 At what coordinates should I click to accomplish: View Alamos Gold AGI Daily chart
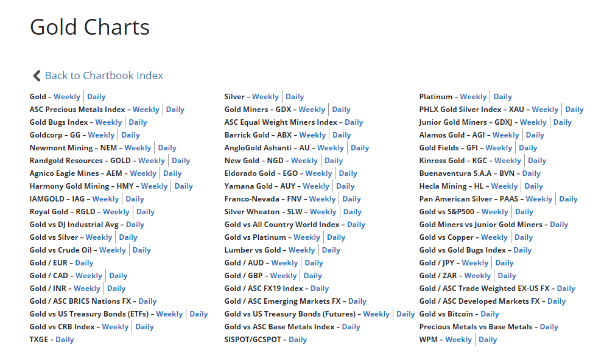coord(535,135)
